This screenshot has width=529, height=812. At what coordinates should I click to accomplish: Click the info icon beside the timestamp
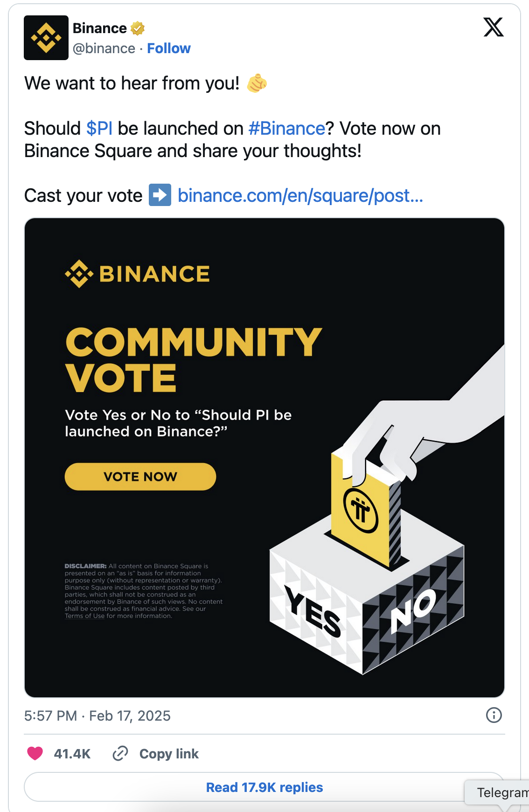click(494, 716)
